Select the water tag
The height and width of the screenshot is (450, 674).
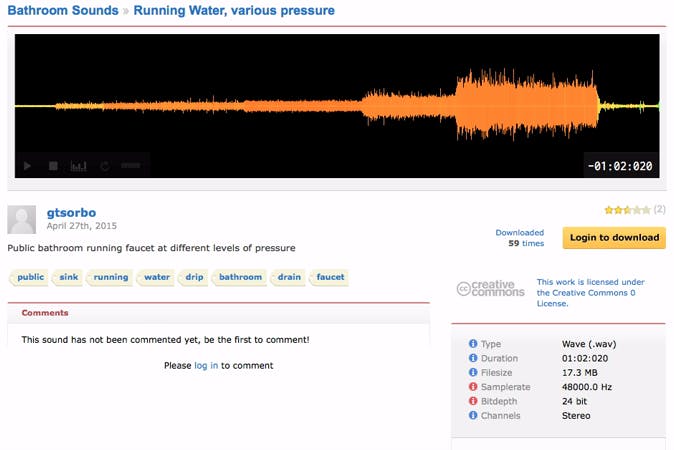(x=156, y=277)
